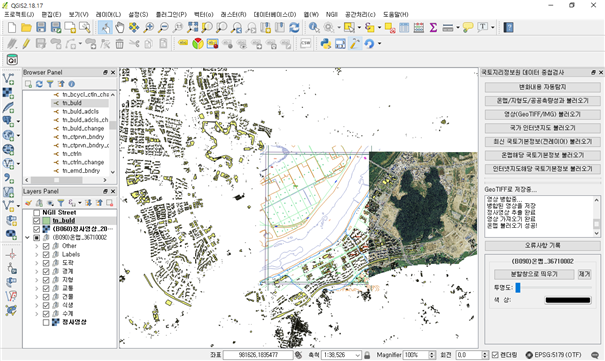Open the 레이어(L) menu

(108, 14)
